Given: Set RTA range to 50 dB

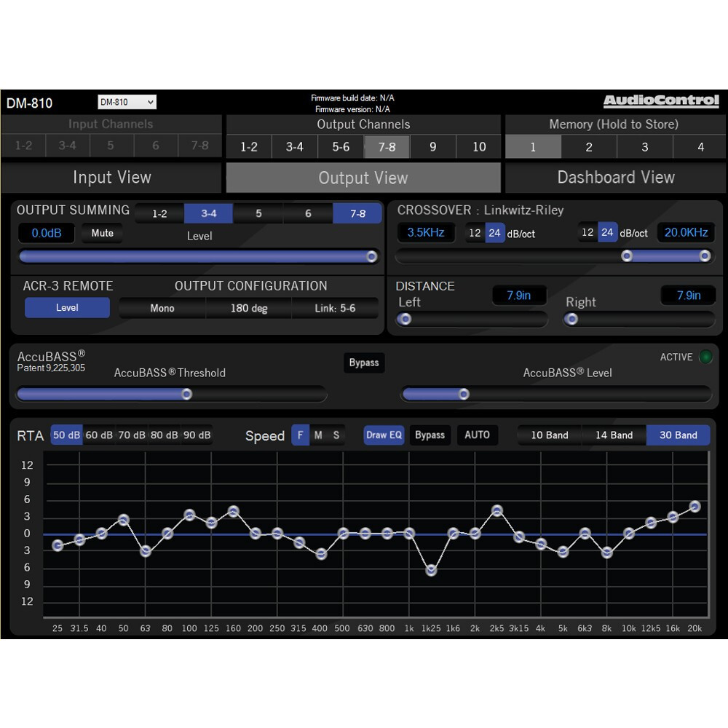Looking at the screenshot, I should [x=66, y=435].
